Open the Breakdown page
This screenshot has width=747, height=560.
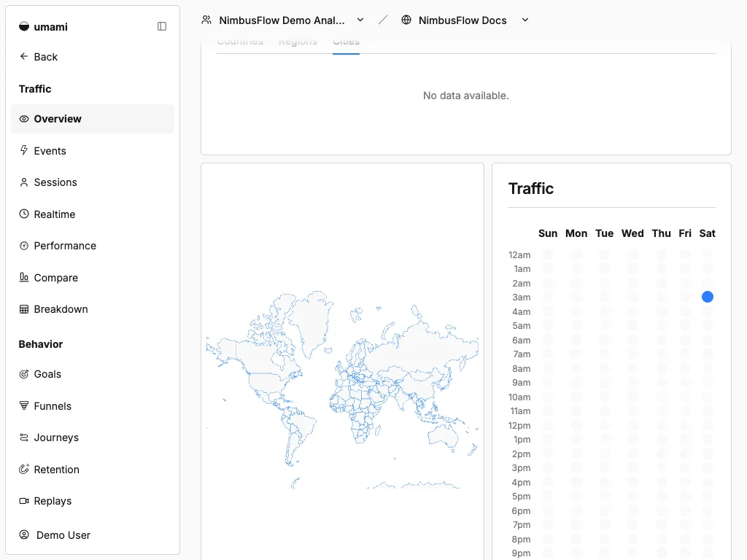click(x=93, y=309)
